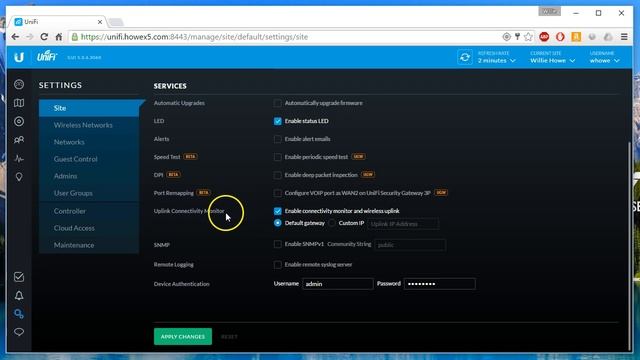
Task: Click the Uplink IP Address field
Action: click(x=403, y=224)
